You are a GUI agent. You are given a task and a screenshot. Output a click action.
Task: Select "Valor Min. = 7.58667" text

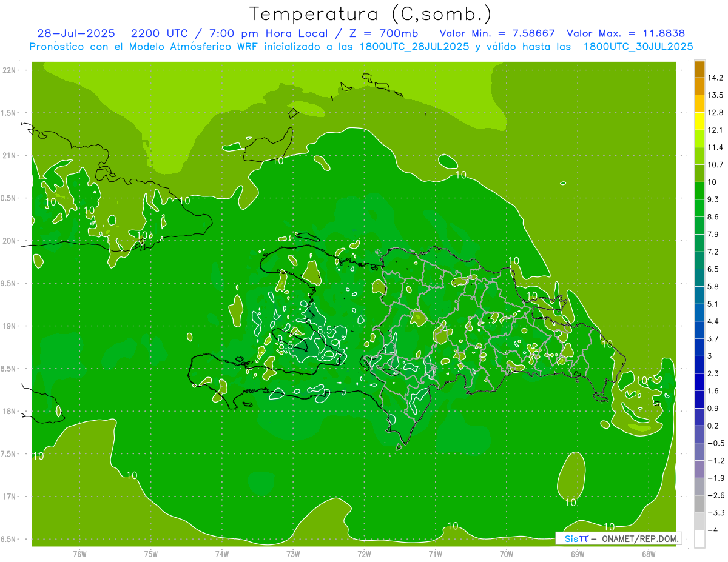tap(497, 33)
